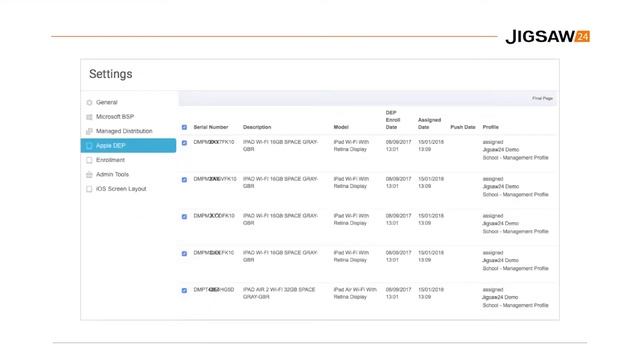Click the iPad Air 2 row's assigned profile

tap(516, 297)
